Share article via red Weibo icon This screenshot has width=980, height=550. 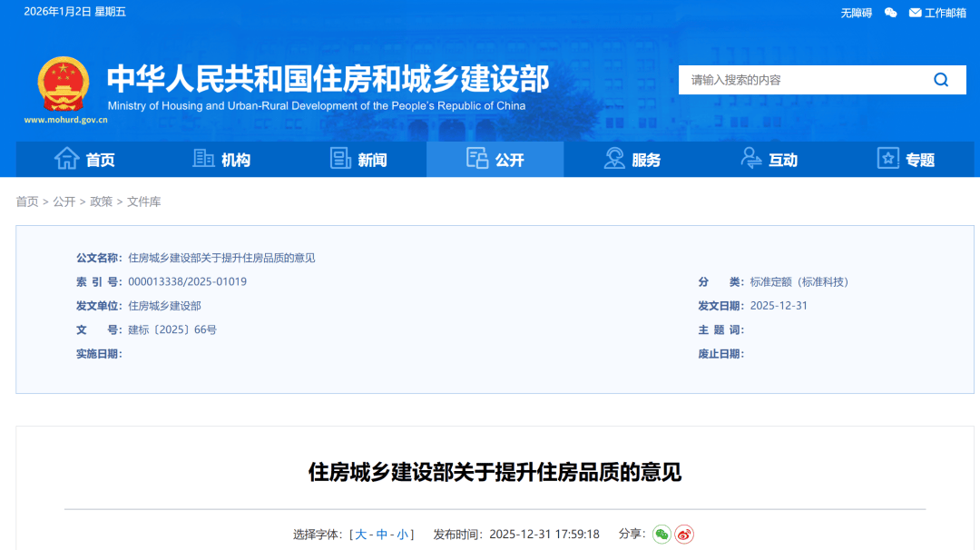click(x=684, y=535)
